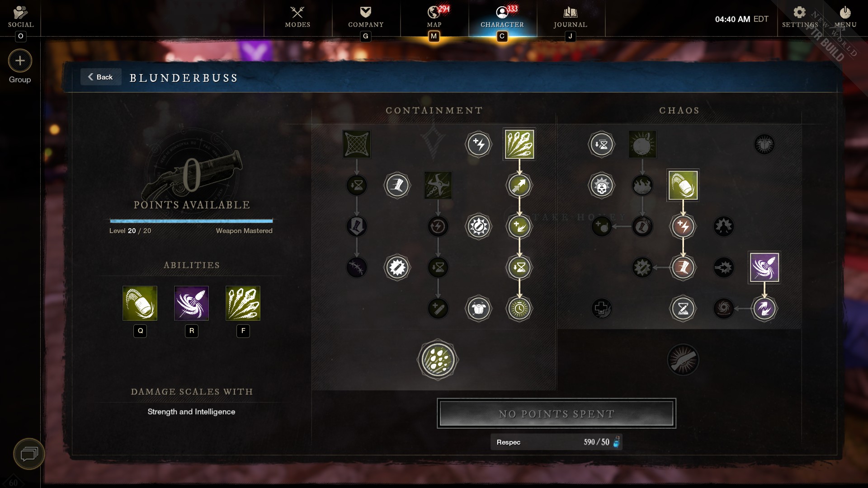This screenshot has width=868, height=488.
Task: Click the lightning bolt active skill icon Chaos
Action: (x=682, y=226)
